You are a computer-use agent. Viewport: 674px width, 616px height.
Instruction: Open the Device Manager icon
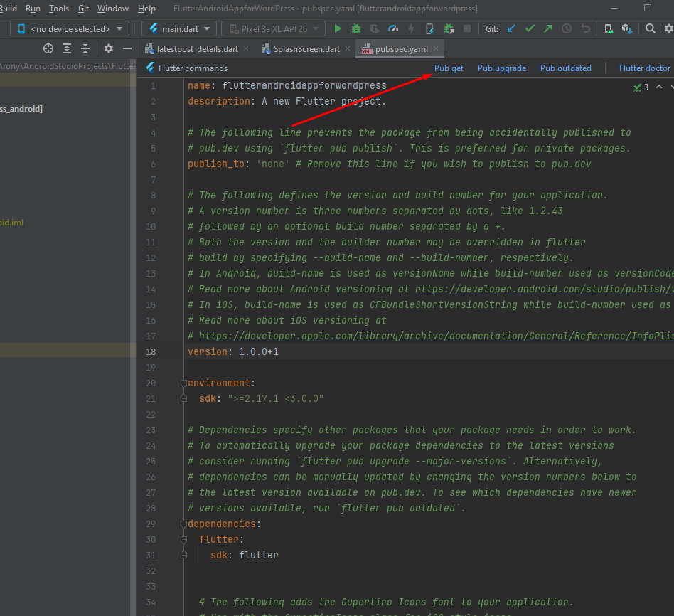pos(608,29)
